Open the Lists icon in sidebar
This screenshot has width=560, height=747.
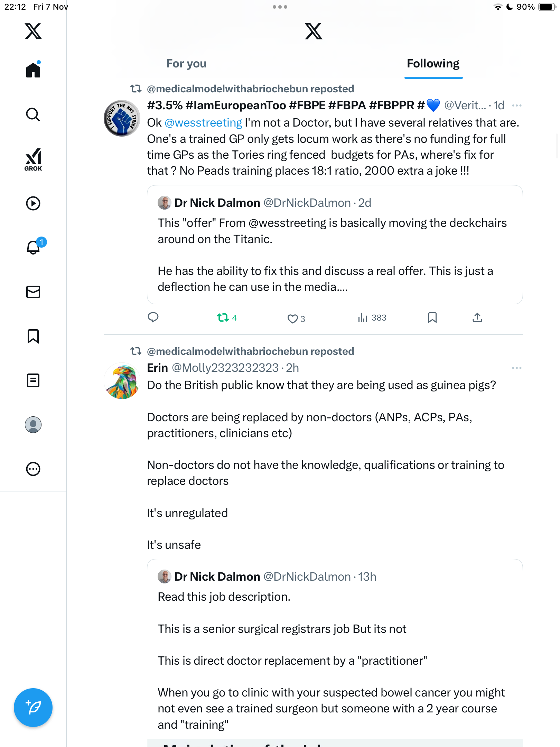pyautogui.click(x=33, y=380)
